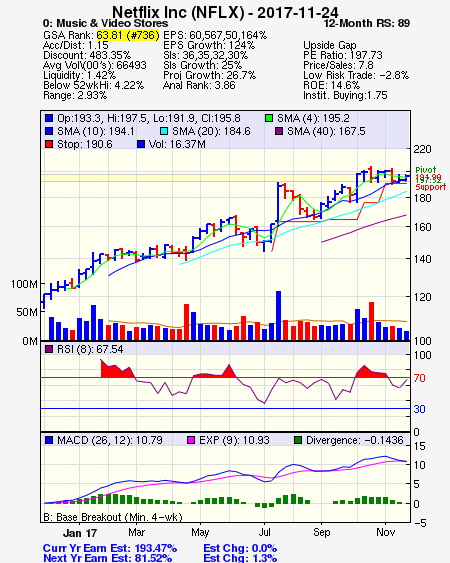This screenshot has height=563, width=450.
Task: Click the highlighted GSA Rank 63.81 (#736) value
Action: click(128, 35)
